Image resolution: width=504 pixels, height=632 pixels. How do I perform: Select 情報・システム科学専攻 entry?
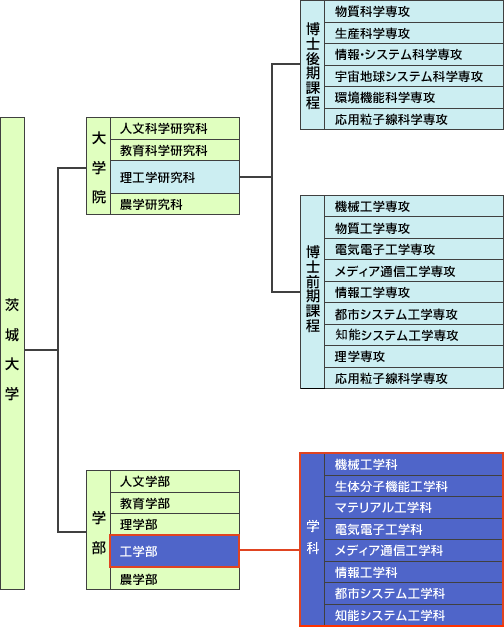(414, 54)
